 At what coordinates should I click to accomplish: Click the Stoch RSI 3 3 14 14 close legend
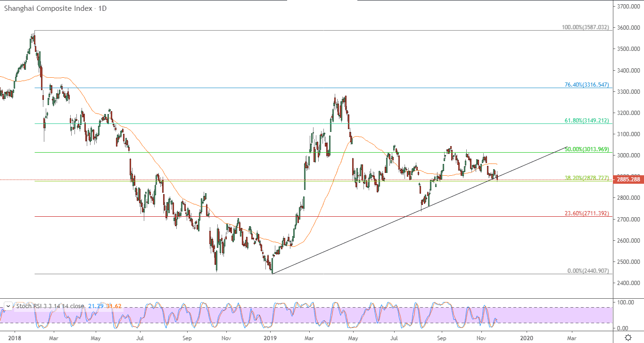pyautogui.click(x=50, y=306)
